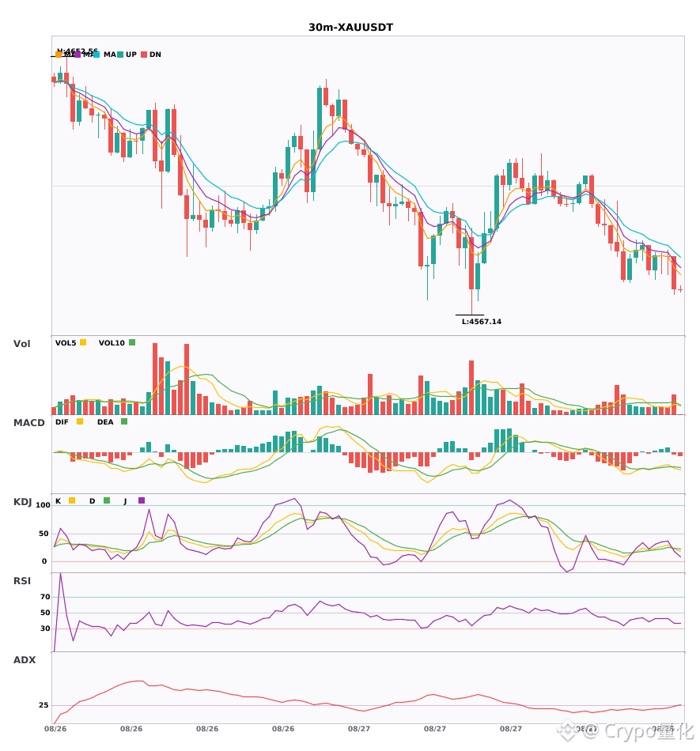Click the MACD panel label
Image resolution: width=700 pixels, height=751 pixels.
28,423
